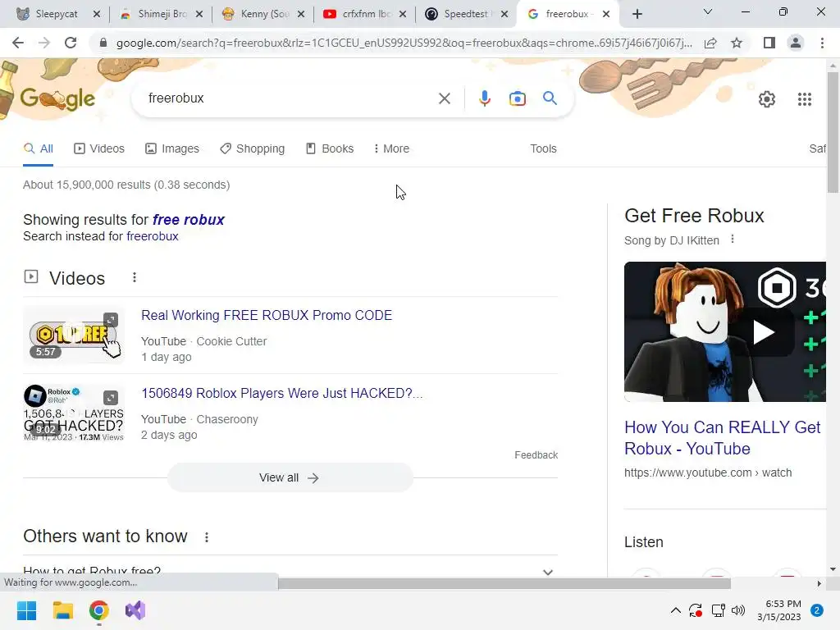Open Roblox Players HACKED video link
This screenshot has height=630, width=840.
(282, 393)
